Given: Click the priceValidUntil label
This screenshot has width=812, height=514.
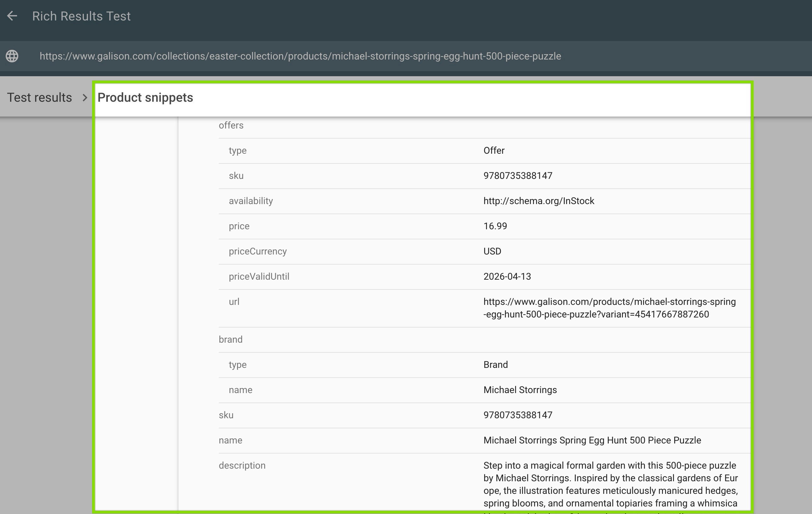Looking at the screenshot, I should [259, 277].
